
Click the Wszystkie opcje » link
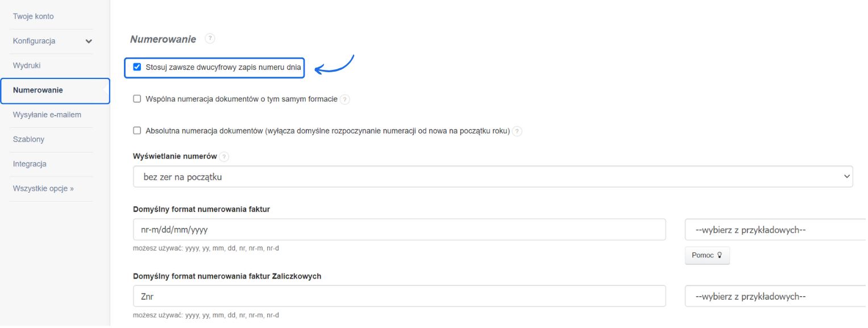click(x=43, y=188)
